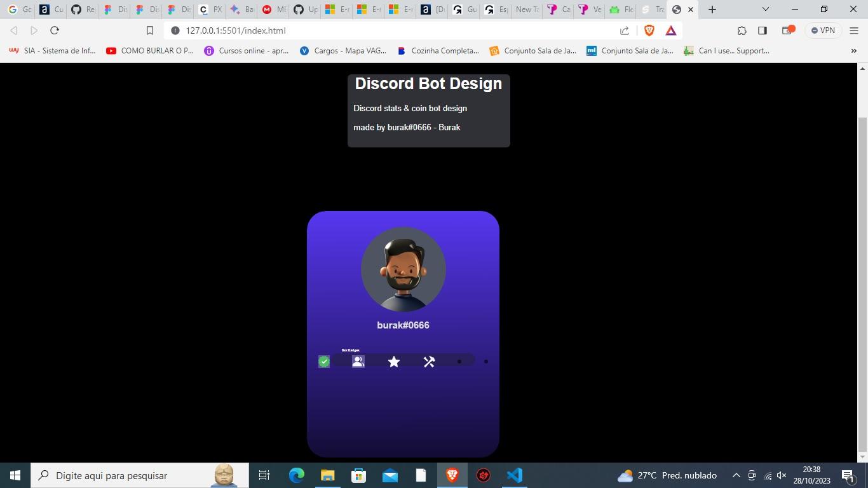
Task: Go forward using browser forward arrow
Action: (x=34, y=30)
